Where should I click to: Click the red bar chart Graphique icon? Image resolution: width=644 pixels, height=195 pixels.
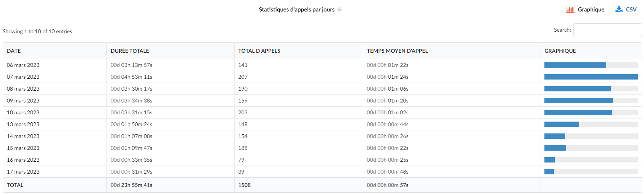[x=570, y=10]
